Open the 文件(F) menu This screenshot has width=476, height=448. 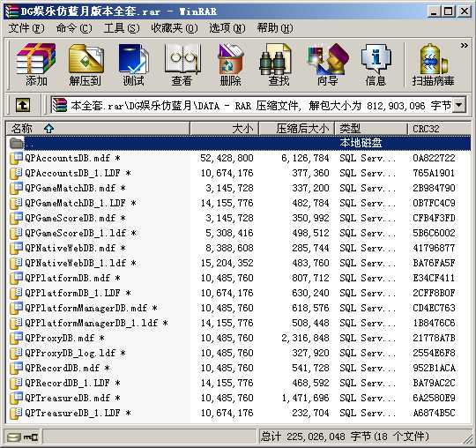click(26, 28)
